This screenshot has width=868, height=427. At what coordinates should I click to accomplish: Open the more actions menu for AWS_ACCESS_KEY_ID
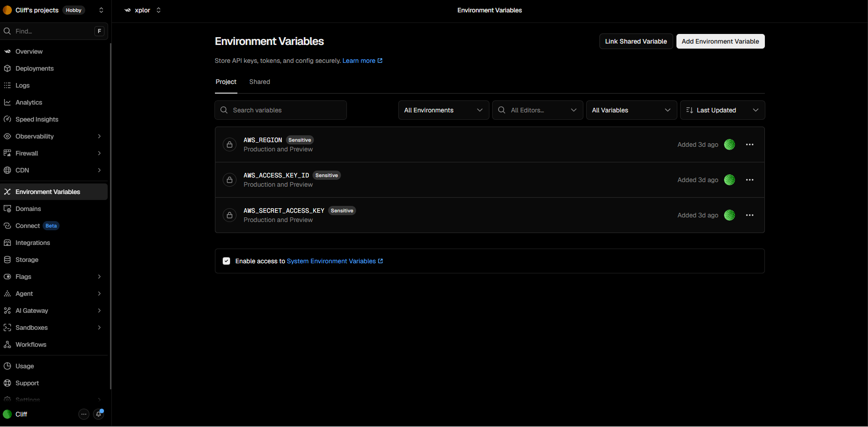[x=750, y=180]
